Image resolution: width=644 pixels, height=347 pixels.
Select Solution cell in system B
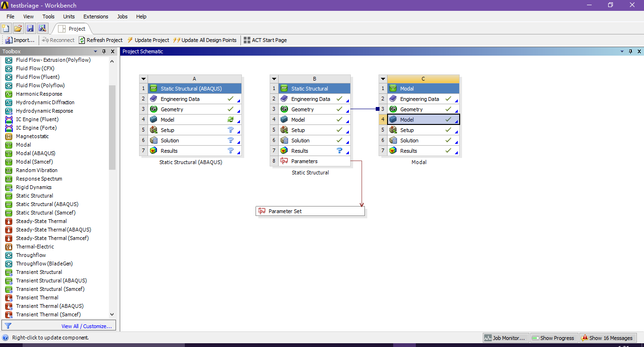314,140
